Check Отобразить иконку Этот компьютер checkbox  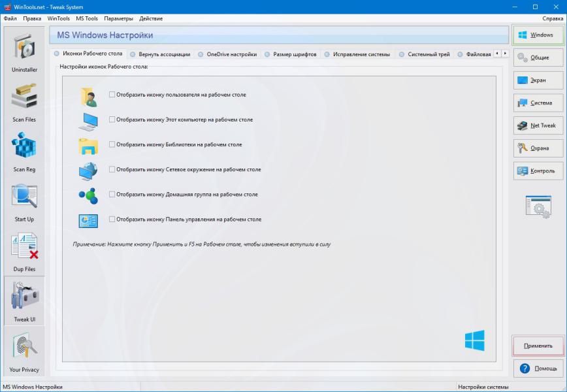[x=112, y=120]
